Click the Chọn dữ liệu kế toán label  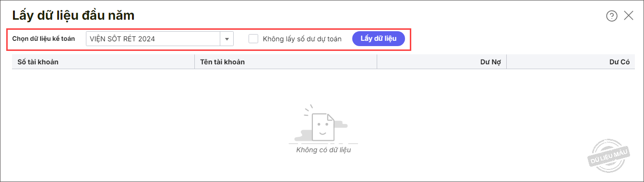(x=44, y=39)
